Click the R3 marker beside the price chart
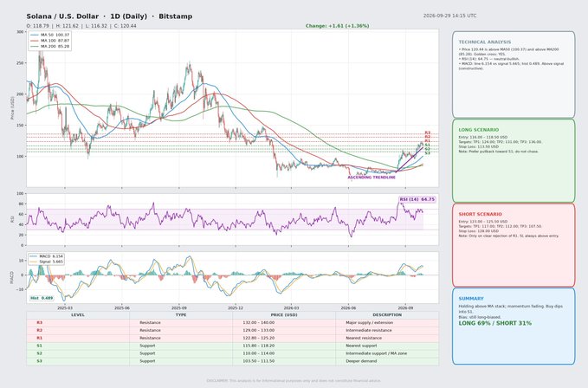 tap(428, 133)
